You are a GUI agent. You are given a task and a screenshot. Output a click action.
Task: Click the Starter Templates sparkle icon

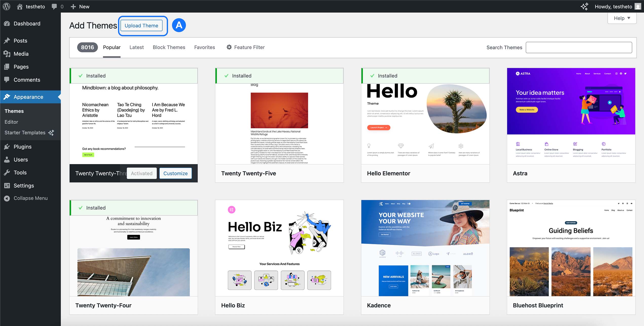51,132
